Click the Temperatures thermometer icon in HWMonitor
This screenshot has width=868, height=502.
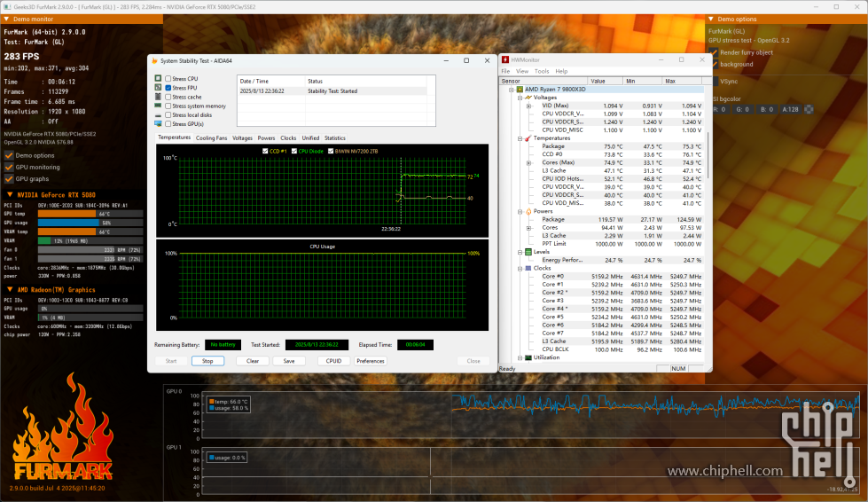pyautogui.click(x=528, y=138)
